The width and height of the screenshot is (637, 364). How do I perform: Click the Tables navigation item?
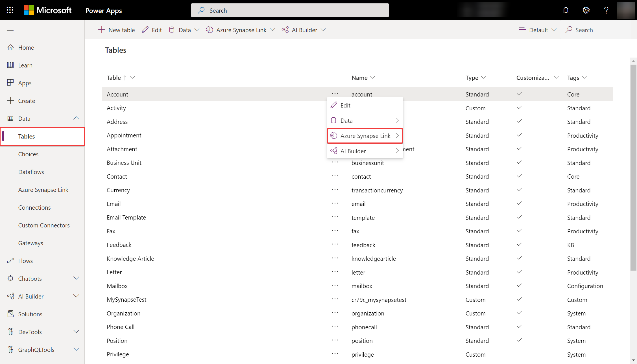pyautogui.click(x=26, y=136)
